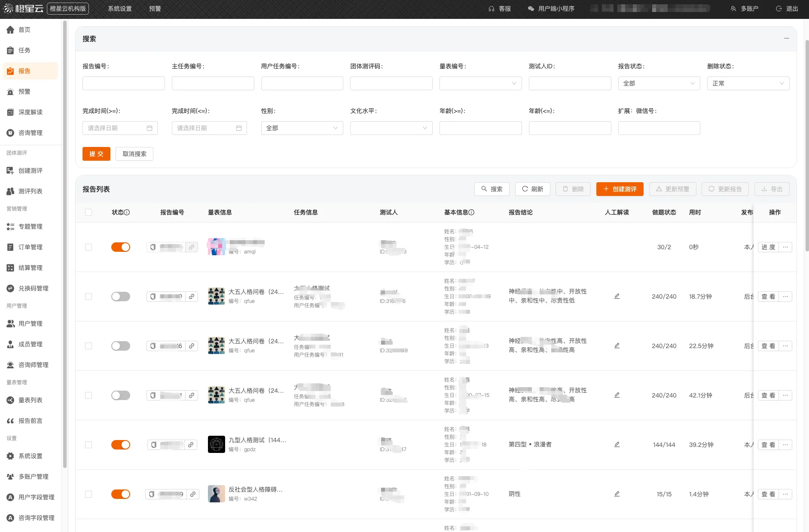
Task: Open the 首页 home icon in sidebar
Action: coord(10,30)
